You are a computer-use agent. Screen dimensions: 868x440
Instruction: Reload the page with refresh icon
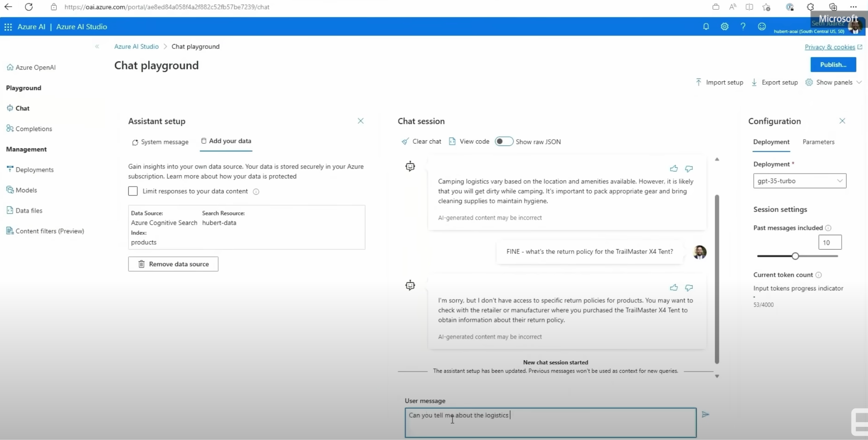[x=28, y=7]
